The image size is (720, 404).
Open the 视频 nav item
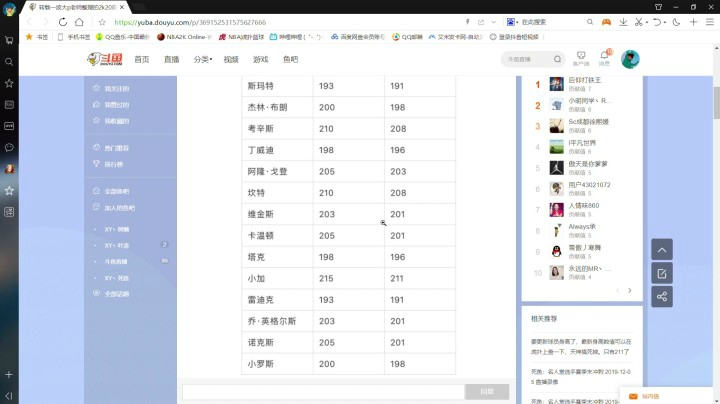pyautogui.click(x=231, y=59)
